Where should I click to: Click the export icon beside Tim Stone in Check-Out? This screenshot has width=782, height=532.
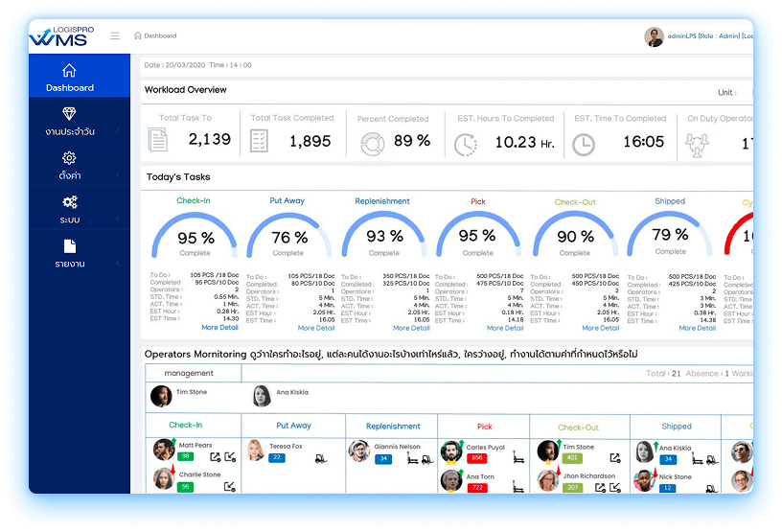(x=613, y=458)
